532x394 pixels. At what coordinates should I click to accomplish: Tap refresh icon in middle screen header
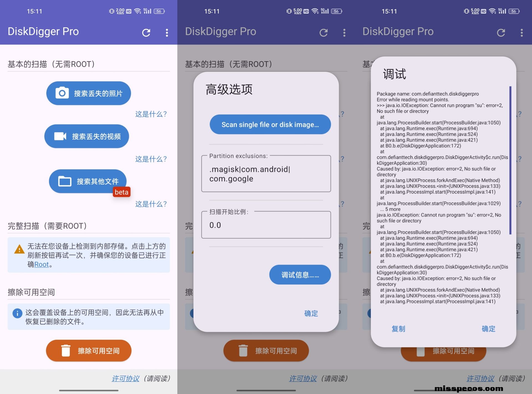pos(323,33)
